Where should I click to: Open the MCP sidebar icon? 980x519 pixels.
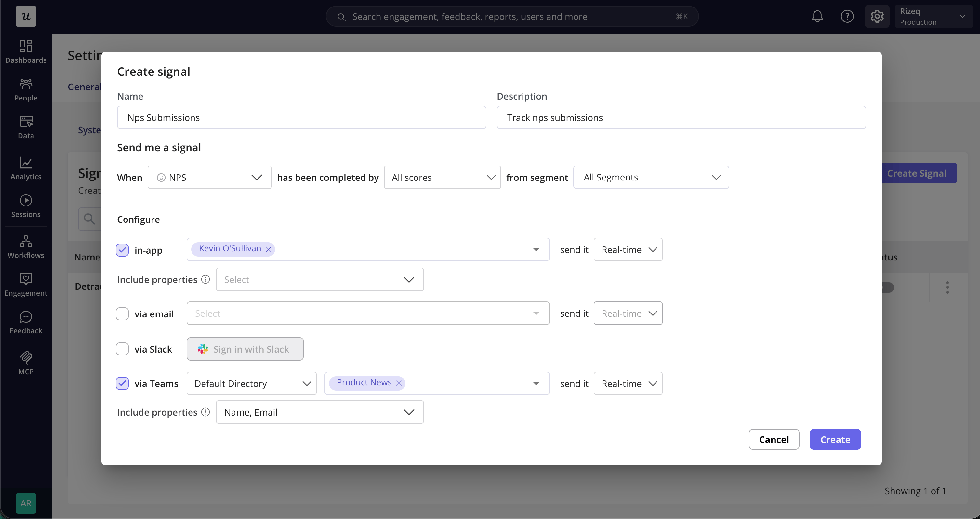click(26, 363)
